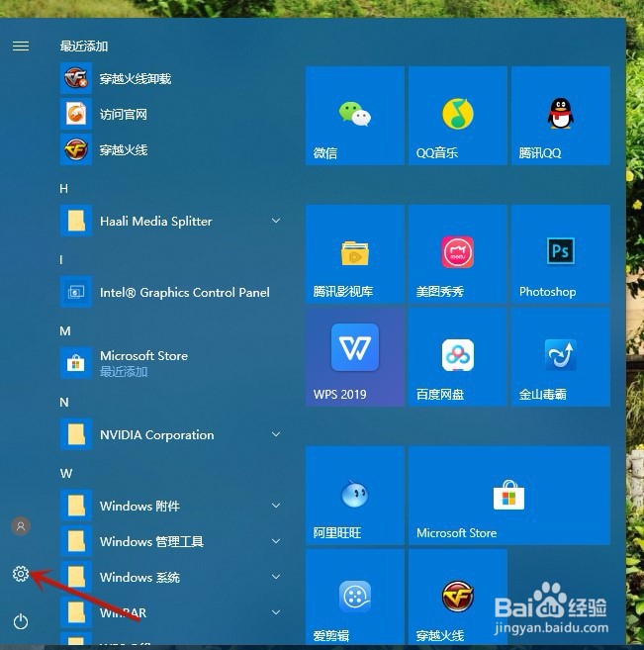644x650 pixels.
Task: Launch the WPS 2019 tile
Action: pyautogui.click(x=355, y=357)
